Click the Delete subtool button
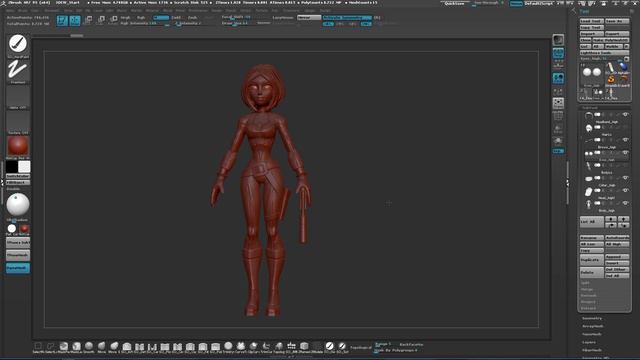Screen dimensions: 640x360 [x=591, y=272]
